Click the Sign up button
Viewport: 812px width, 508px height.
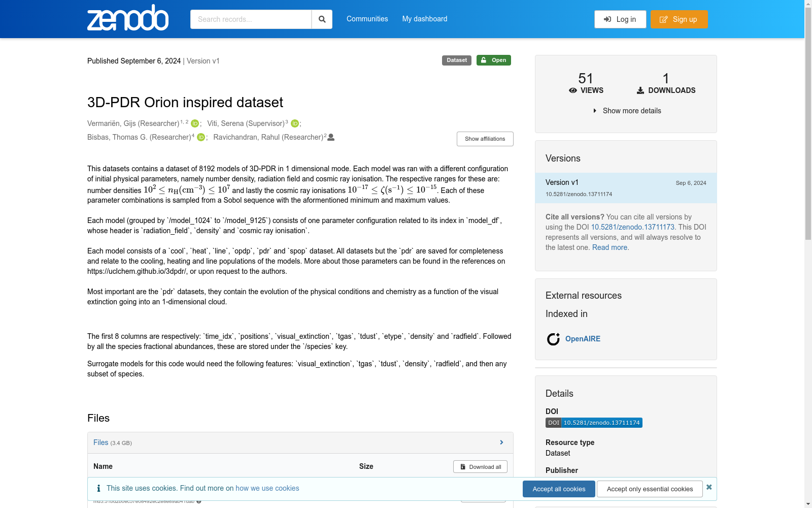point(679,19)
